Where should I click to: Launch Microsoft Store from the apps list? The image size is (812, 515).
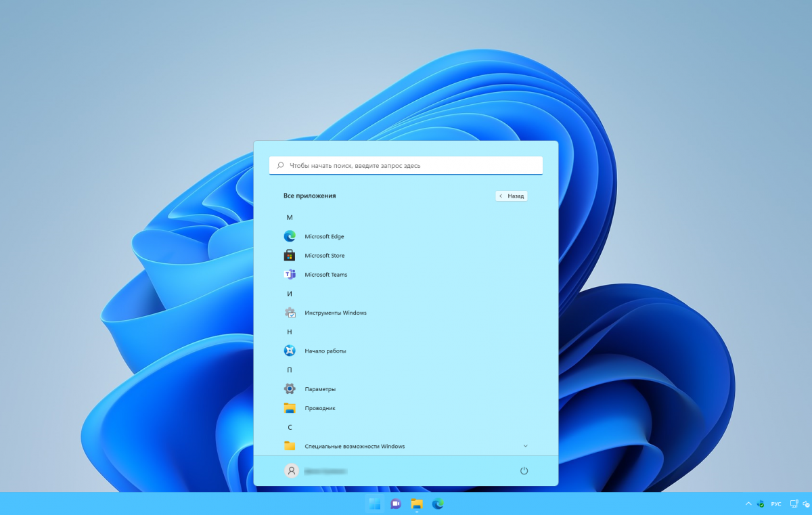pyautogui.click(x=324, y=256)
